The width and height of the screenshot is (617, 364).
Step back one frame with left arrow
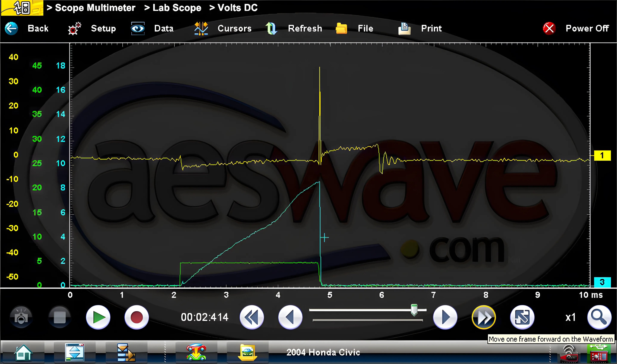[290, 317]
